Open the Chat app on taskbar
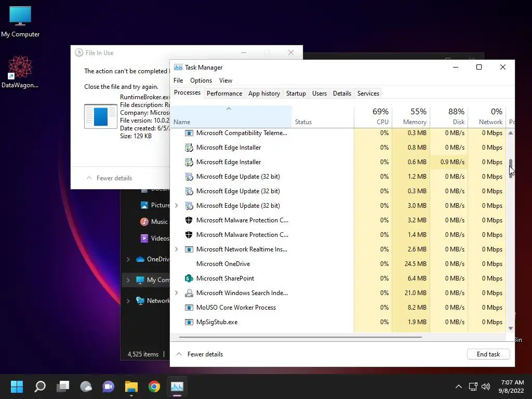The height and width of the screenshot is (399, 532). click(x=109, y=386)
